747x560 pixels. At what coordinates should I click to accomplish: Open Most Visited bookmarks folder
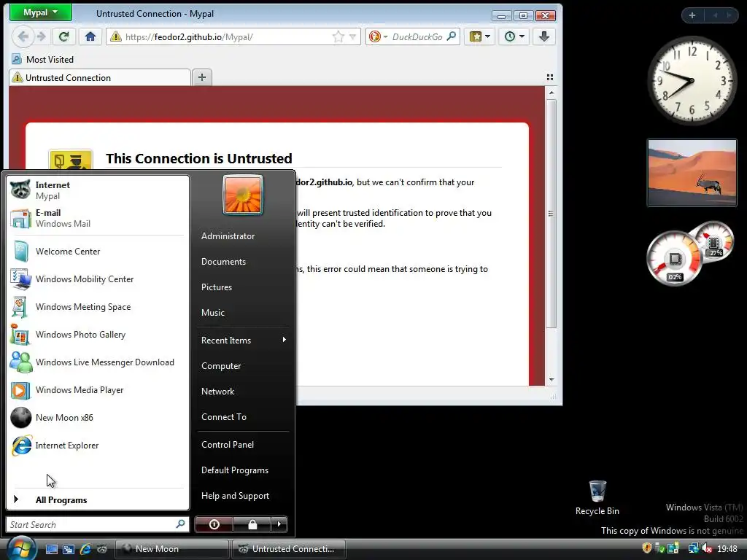(x=43, y=60)
